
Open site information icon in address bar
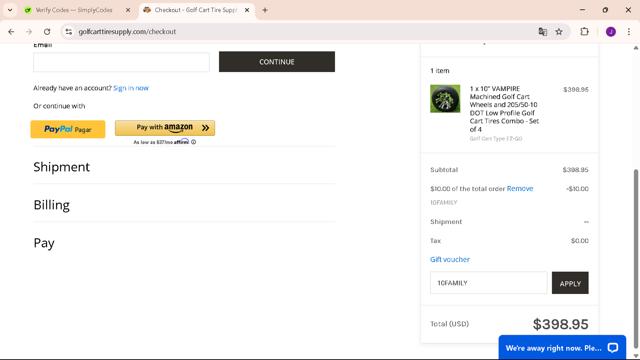click(69, 31)
